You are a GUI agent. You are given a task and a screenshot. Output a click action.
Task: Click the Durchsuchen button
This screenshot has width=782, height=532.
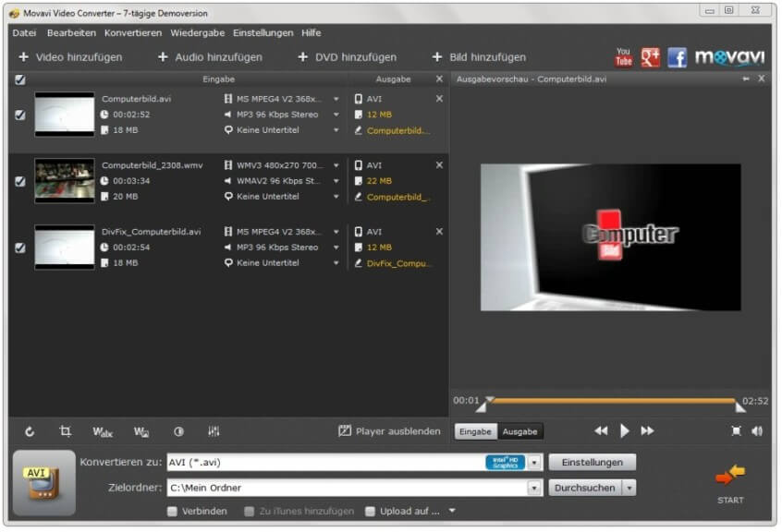pyautogui.click(x=585, y=488)
